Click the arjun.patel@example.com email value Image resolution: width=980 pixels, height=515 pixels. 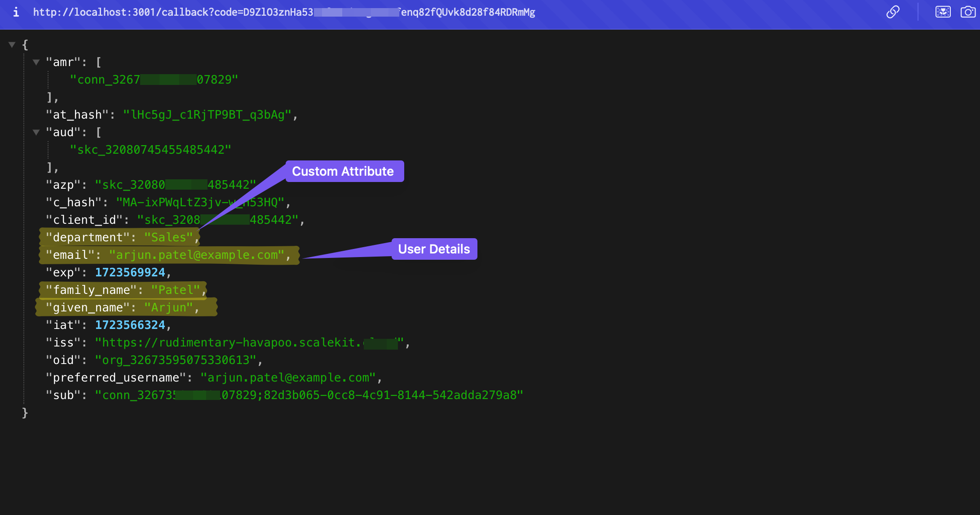197,255
